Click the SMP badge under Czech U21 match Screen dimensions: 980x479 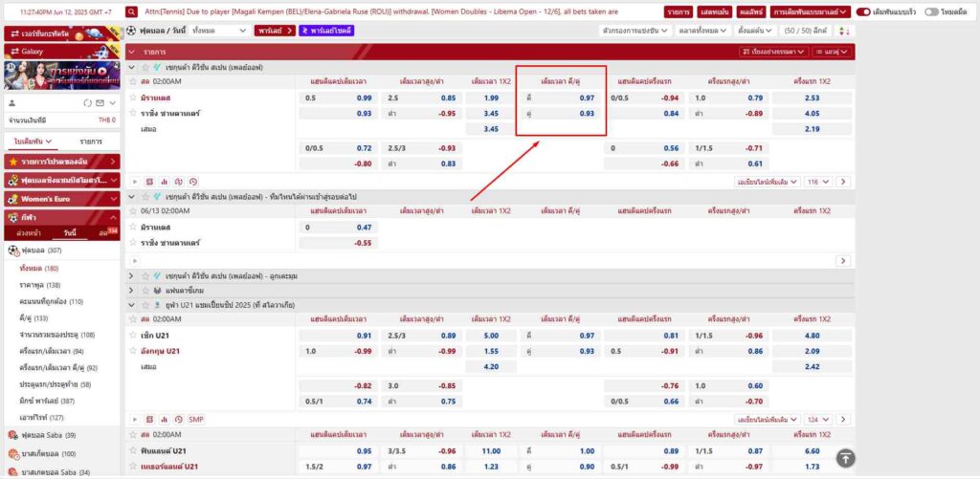pos(196,419)
